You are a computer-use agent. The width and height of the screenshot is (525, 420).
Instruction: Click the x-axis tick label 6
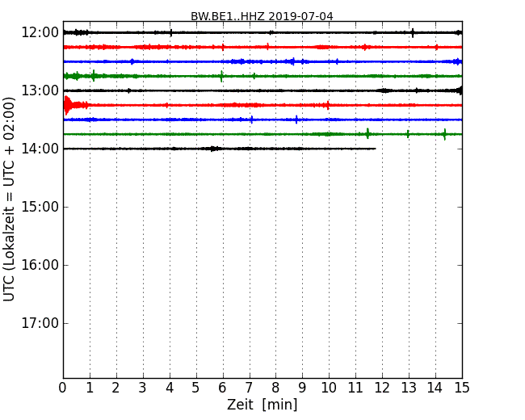223,388
